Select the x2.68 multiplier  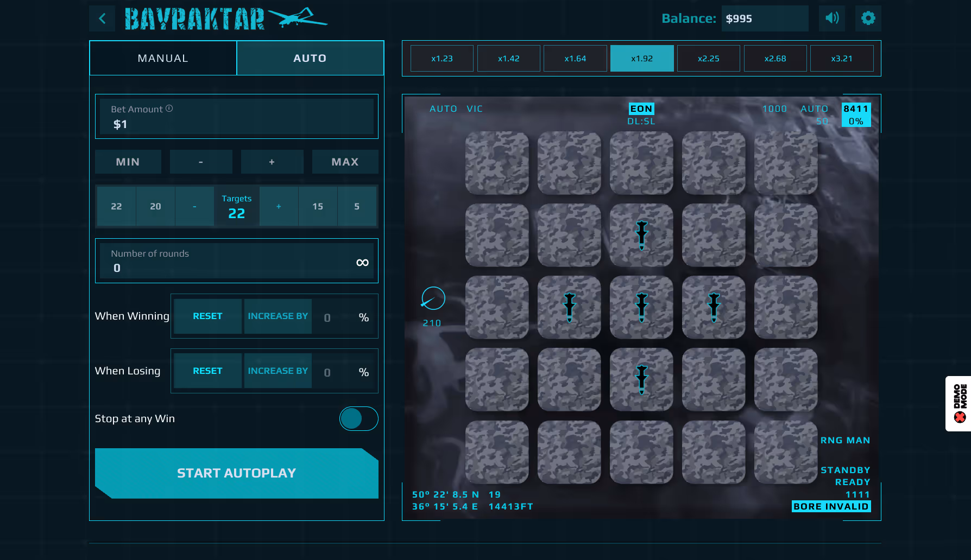pos(775,59)
